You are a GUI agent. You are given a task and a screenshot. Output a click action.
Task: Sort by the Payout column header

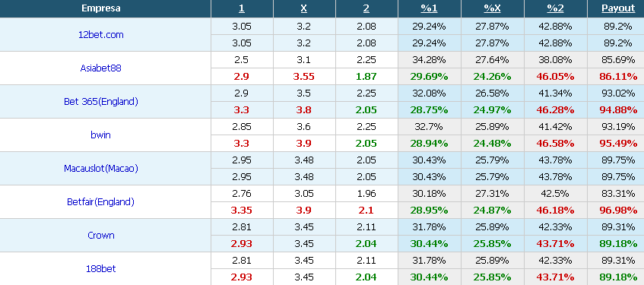(x=619, y=8)
